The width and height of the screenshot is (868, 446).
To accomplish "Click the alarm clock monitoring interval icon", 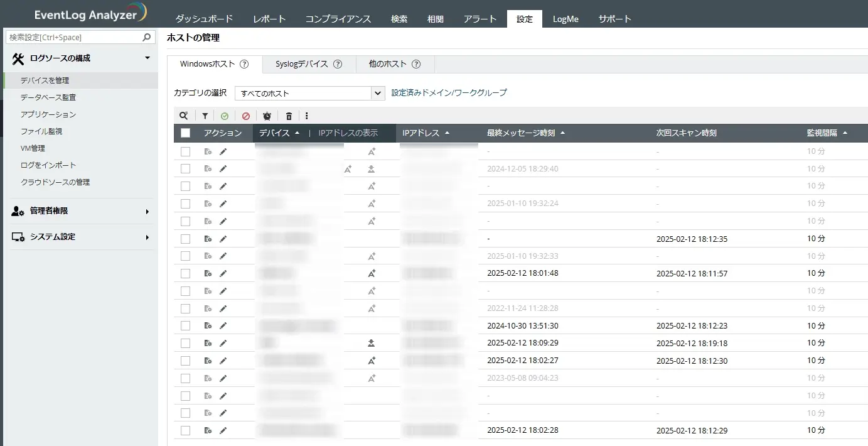I will coord(267,116).
